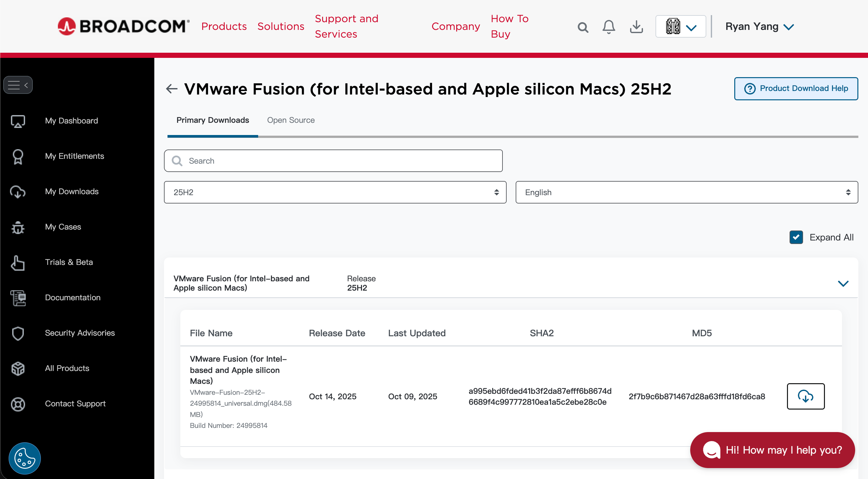The height and width of the screenshot is (479, 868).
Task: Download the VMware Fusion 25H2 dmg file
Action: (x=805, y=396)
